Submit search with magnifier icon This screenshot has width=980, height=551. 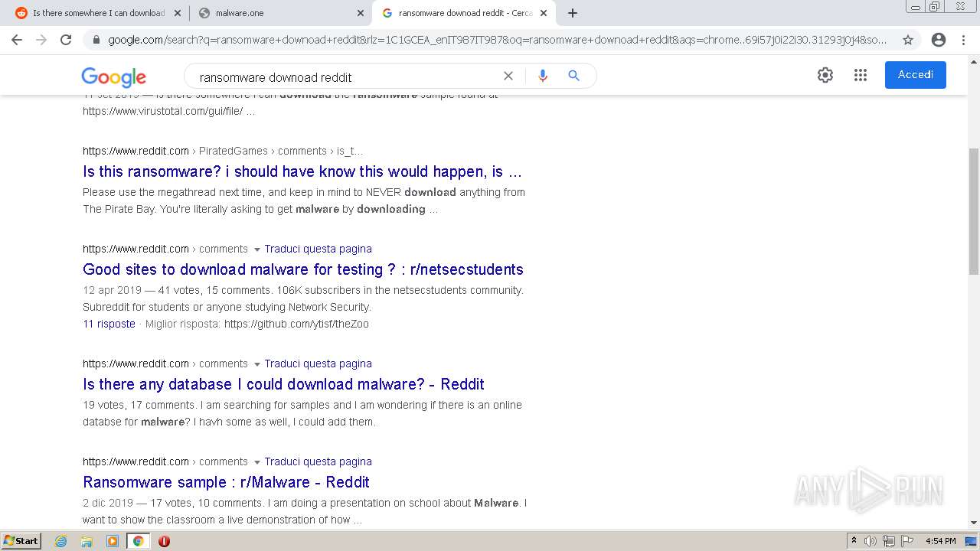click(x=573, y=76)
